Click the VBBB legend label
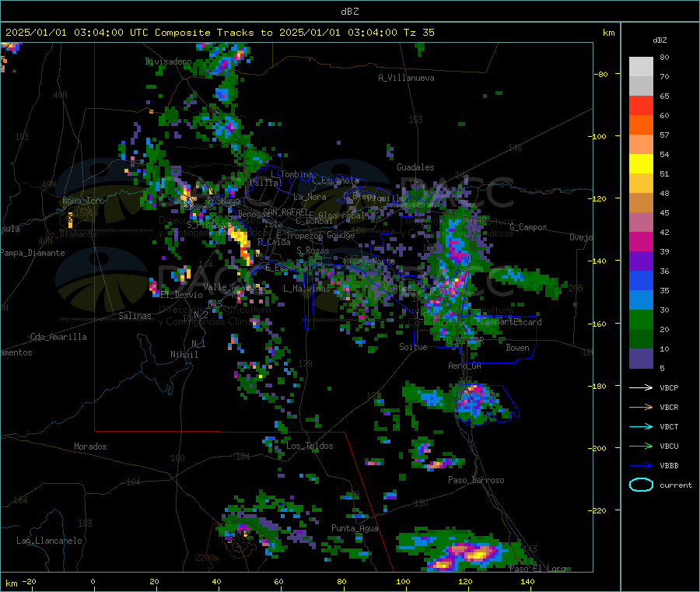The height and width of the screenshot is (592, 700). 669,466
